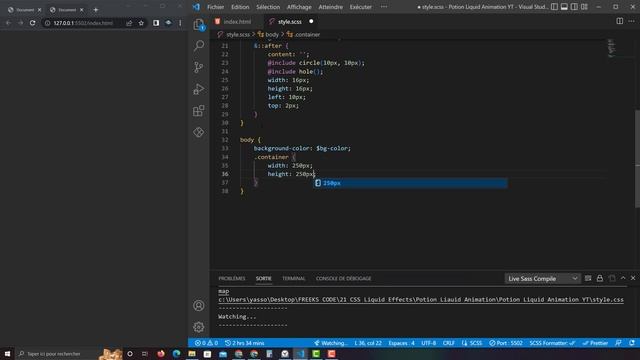The image size is (640, 360).
Task: Switch to the PROBLÈMES panel tab
Action: point(232,278)
